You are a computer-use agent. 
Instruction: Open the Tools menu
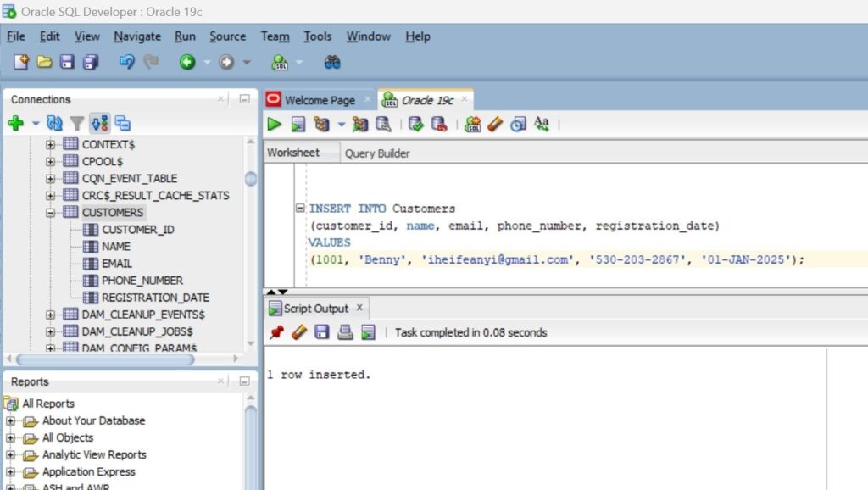(x=317, y=36)
